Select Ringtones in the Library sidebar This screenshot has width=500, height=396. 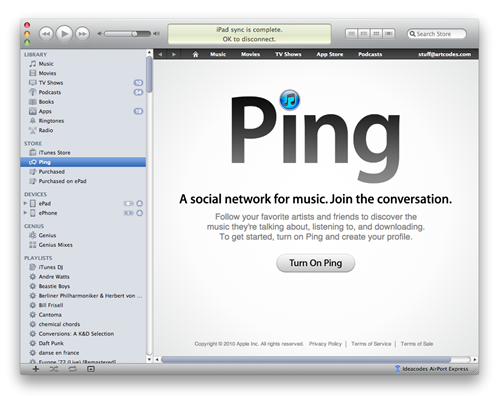click(83, 121)
